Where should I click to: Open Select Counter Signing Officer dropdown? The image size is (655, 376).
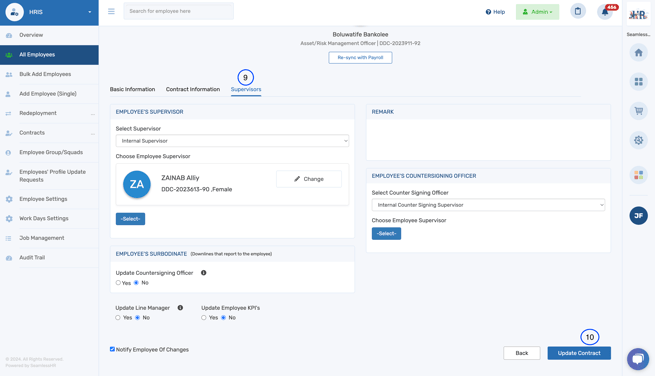coord(488,205)
